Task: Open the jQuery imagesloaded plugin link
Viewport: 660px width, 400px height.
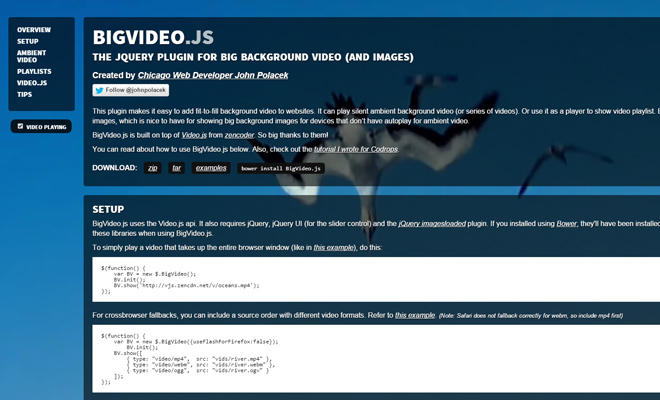Action: pos(432,224)
